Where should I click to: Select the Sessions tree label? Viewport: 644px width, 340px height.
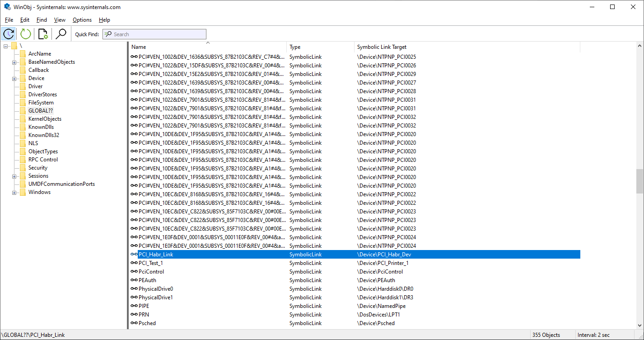(38, 176)
